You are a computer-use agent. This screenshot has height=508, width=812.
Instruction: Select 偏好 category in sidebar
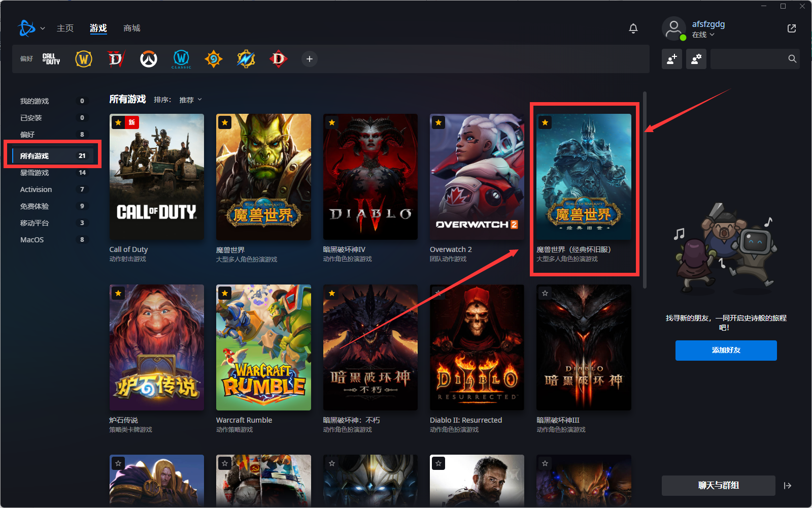(x=53, y=135)
